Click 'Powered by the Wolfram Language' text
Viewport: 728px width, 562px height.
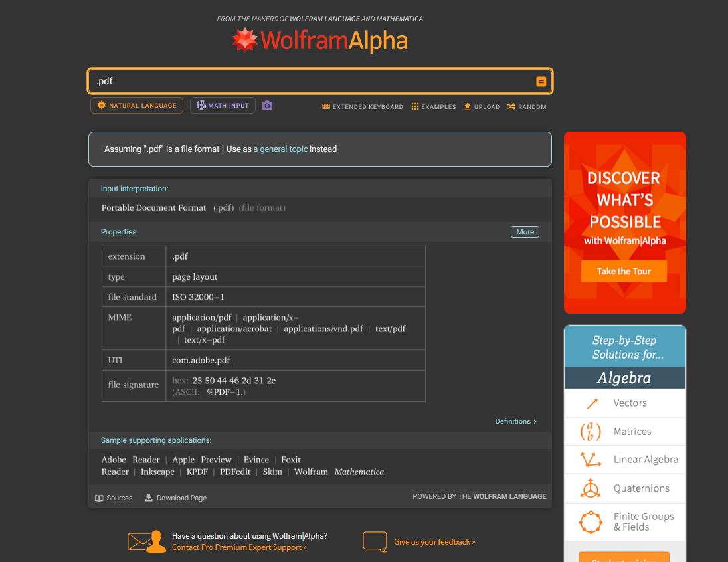pos(479,496)
